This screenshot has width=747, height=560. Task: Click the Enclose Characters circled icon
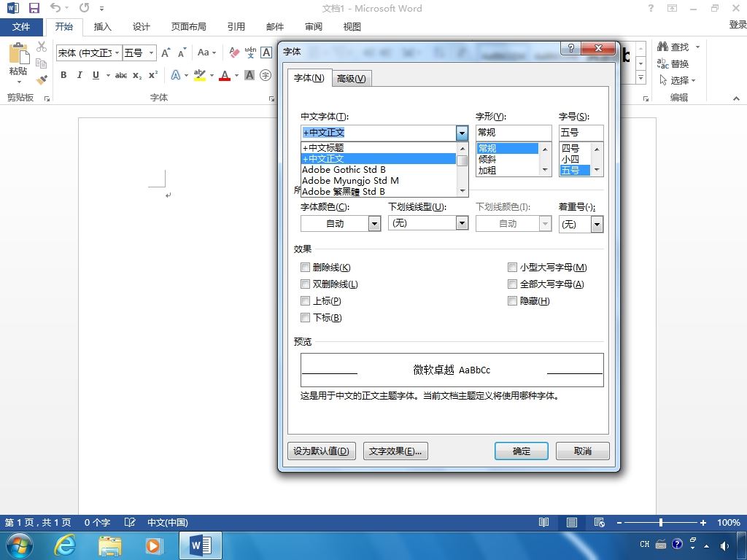pos(266,75)
